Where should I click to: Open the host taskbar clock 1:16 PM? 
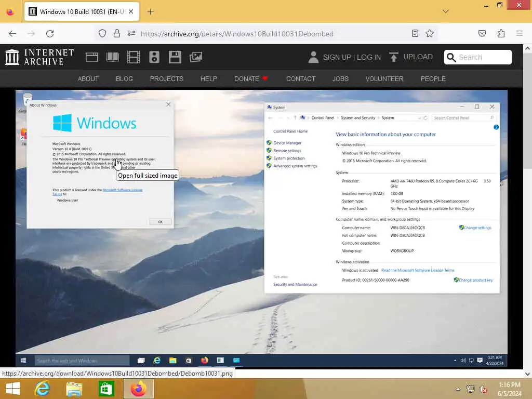[x=510, y=389]
